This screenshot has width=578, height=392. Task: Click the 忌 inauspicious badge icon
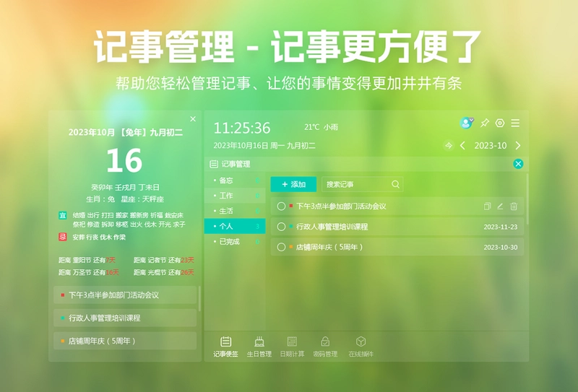point(63,237)
